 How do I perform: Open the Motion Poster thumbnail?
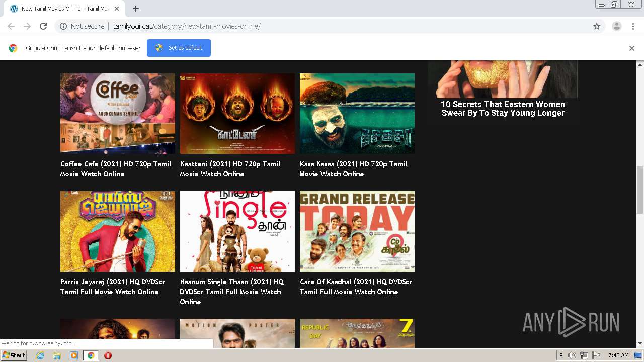click(237, 333)
